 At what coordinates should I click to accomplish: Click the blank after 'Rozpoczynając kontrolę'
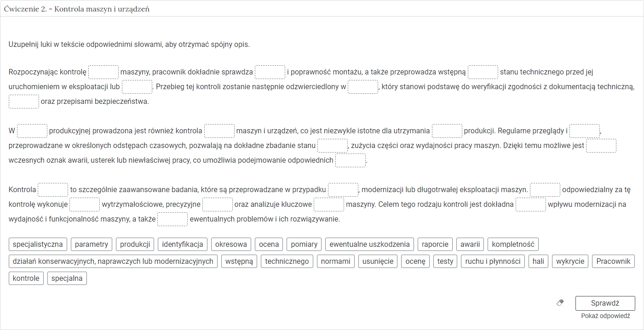click(103, 72)
